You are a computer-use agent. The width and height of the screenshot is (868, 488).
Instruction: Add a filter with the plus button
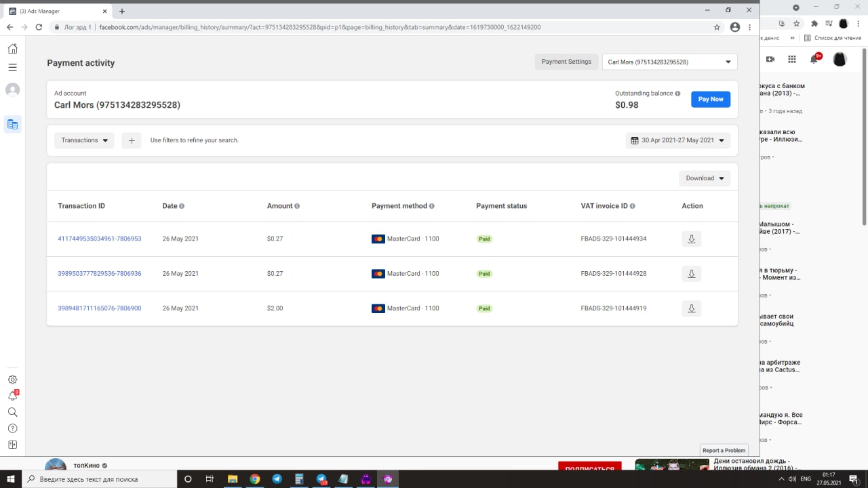(132, 140)
